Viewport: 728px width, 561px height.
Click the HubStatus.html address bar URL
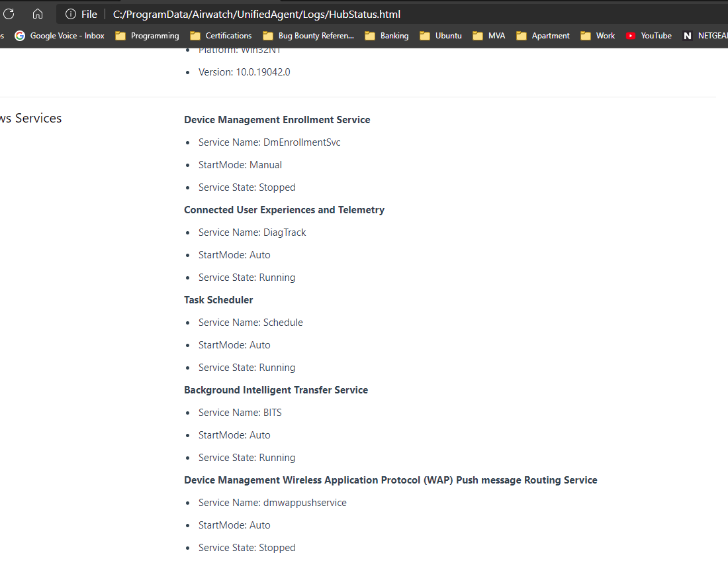pyautogui.click(x=256, y=15)
